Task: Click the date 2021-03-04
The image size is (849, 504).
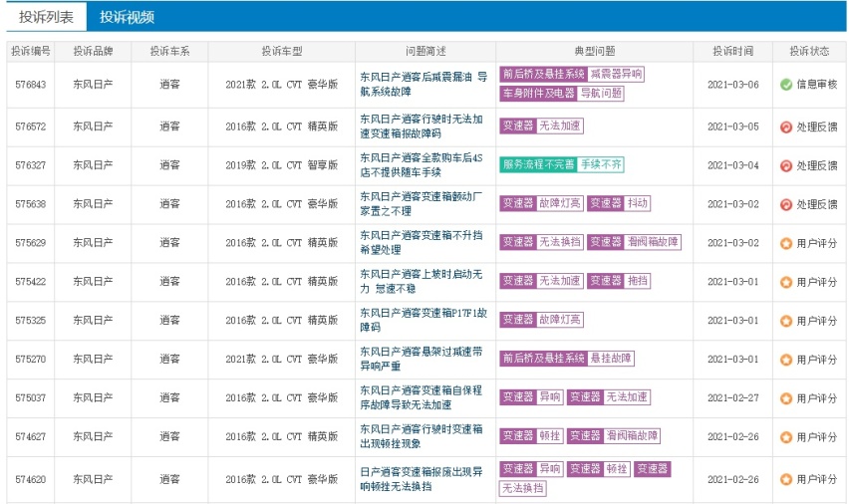Action: [733, 165]
